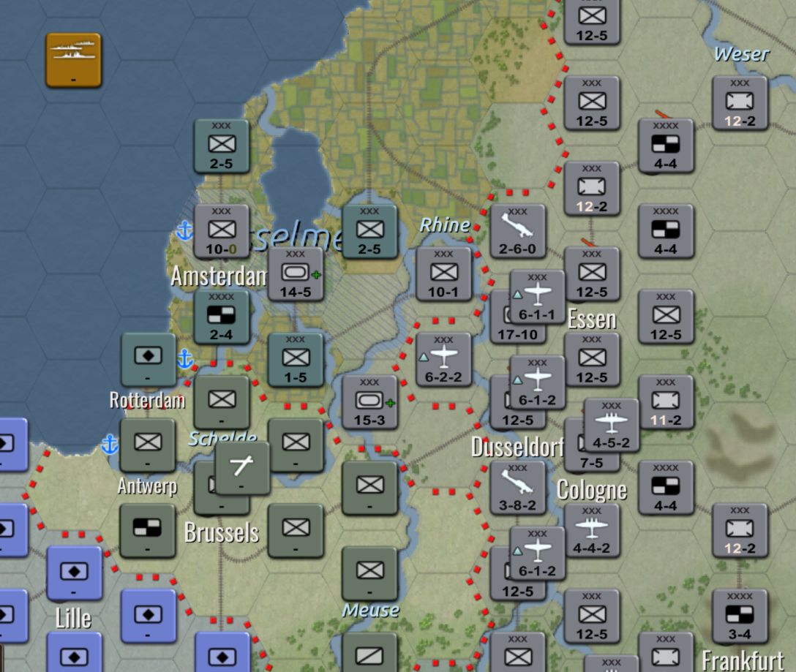The image size is (796, 672).
Task: Select the green air unit above Brussels
Action: coord(243,468)
